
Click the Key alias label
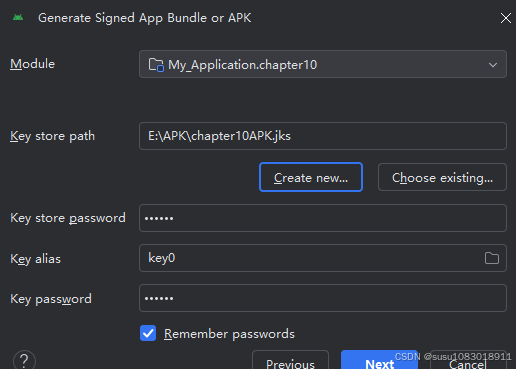[36, 259]
